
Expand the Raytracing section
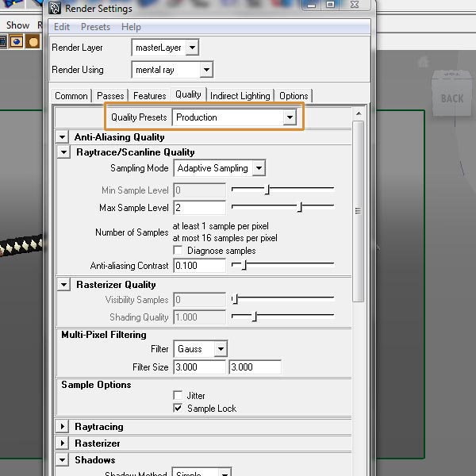(63, 426)
